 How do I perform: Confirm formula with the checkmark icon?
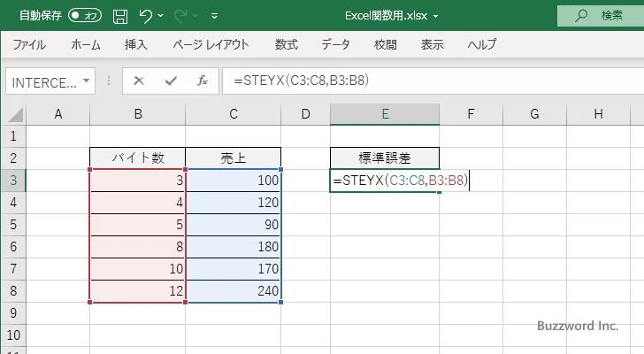171,81
